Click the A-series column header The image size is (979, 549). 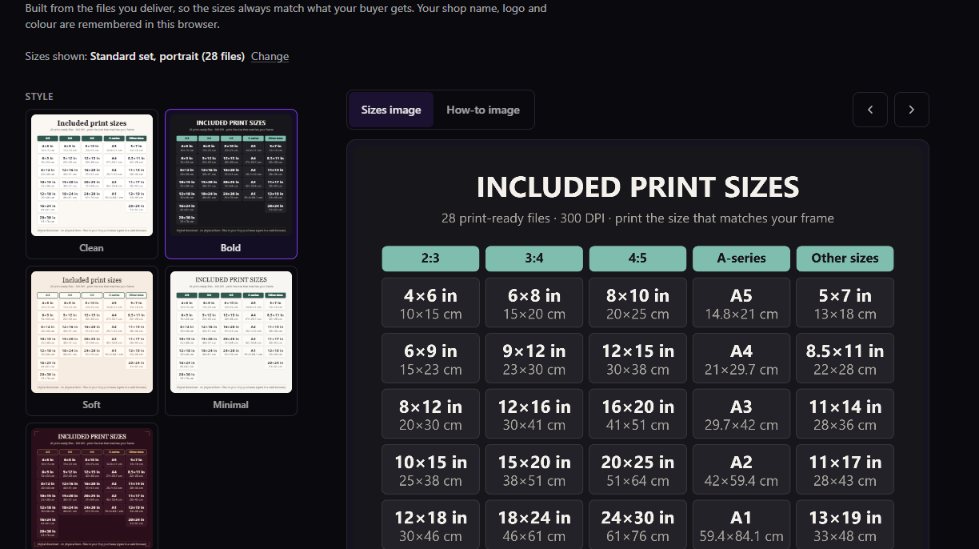tap(741, 259)
